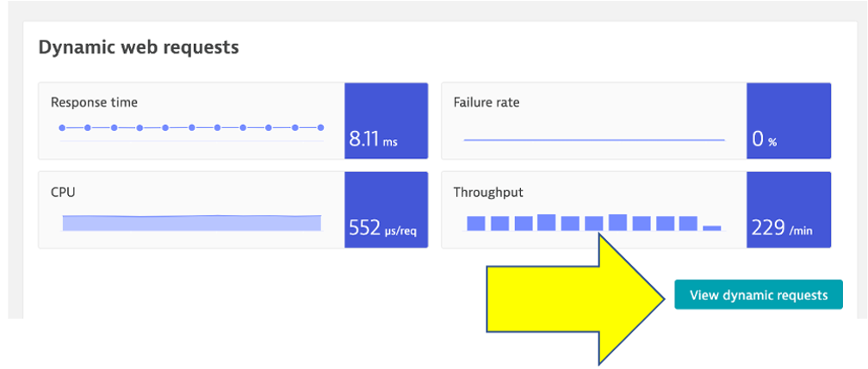This screenshot has width=868, height=369.
Task: Select the Failure rate tile label
Action: (486, 102)
